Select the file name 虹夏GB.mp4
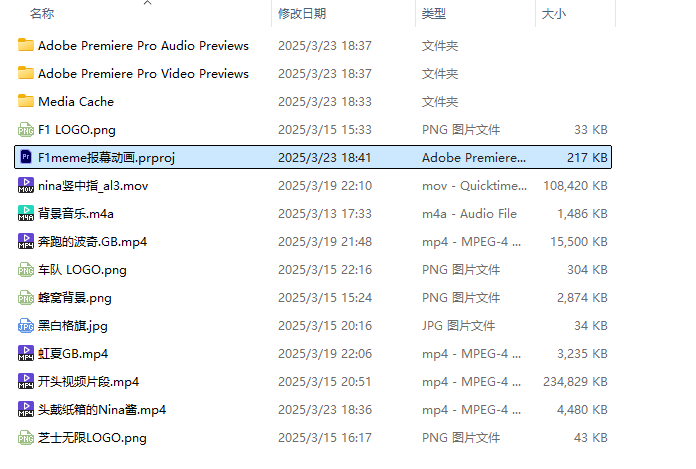 73,354
